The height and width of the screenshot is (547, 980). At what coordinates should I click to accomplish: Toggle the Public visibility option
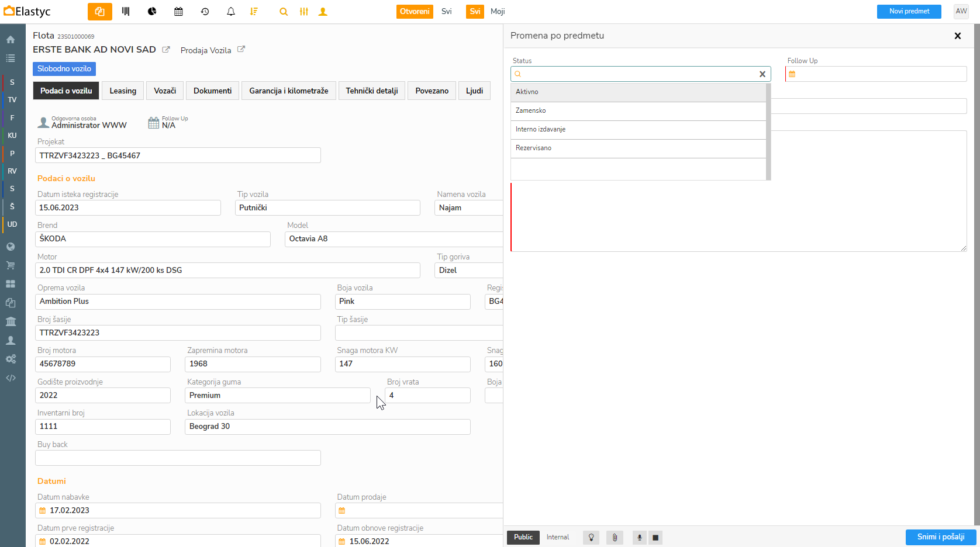pyautogui.click(x=523, y=538)
